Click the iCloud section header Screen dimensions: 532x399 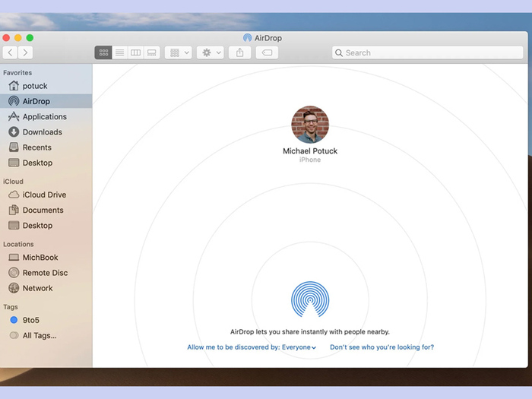click(x=13, y=182)
